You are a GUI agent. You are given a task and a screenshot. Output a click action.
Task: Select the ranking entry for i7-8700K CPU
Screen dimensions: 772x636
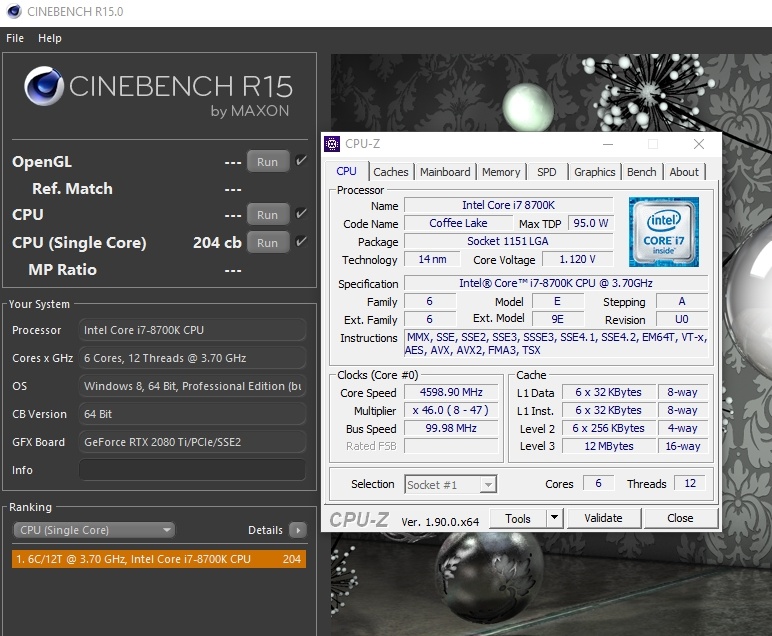(x=159, y=559)
